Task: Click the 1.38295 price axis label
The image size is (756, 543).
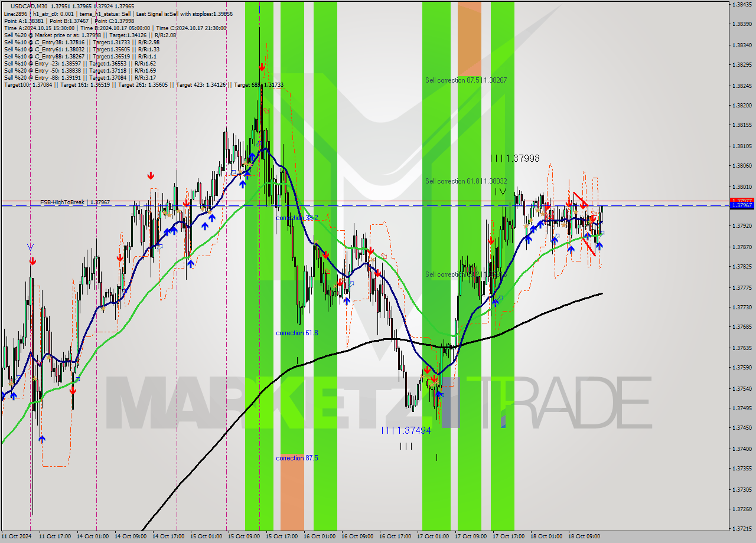Action: coord(741,64)
